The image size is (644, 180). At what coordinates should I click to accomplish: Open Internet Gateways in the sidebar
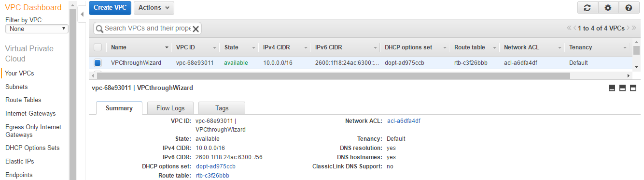click(30, 113)
